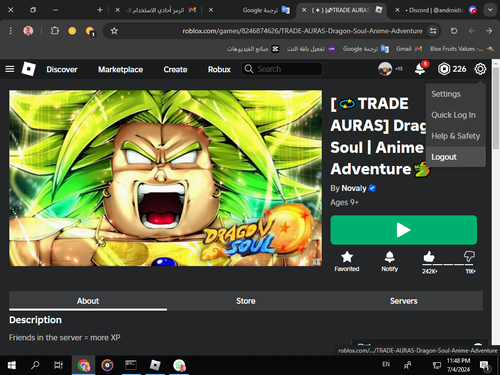
Task: Open the notifications bell with badge
Action: click(420, 69)
